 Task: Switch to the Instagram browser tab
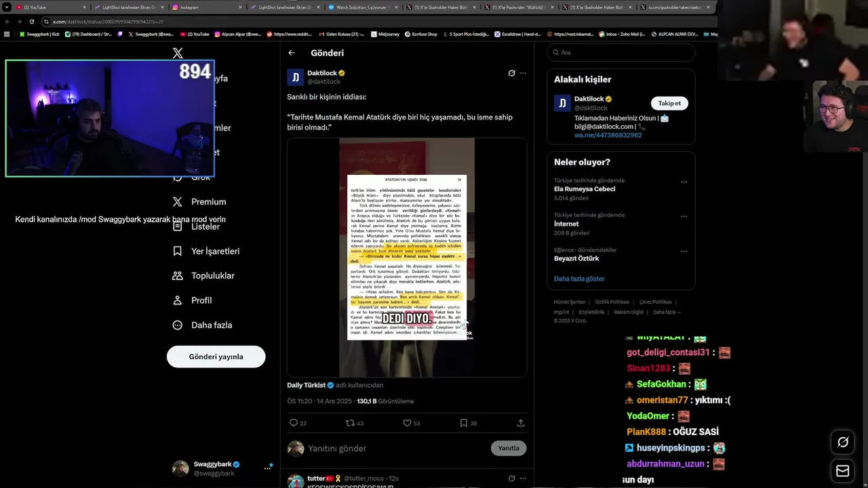click(207, 7)
